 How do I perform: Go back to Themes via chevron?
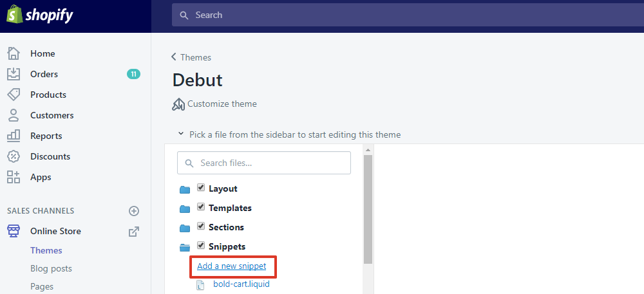[x=174, y=57]
